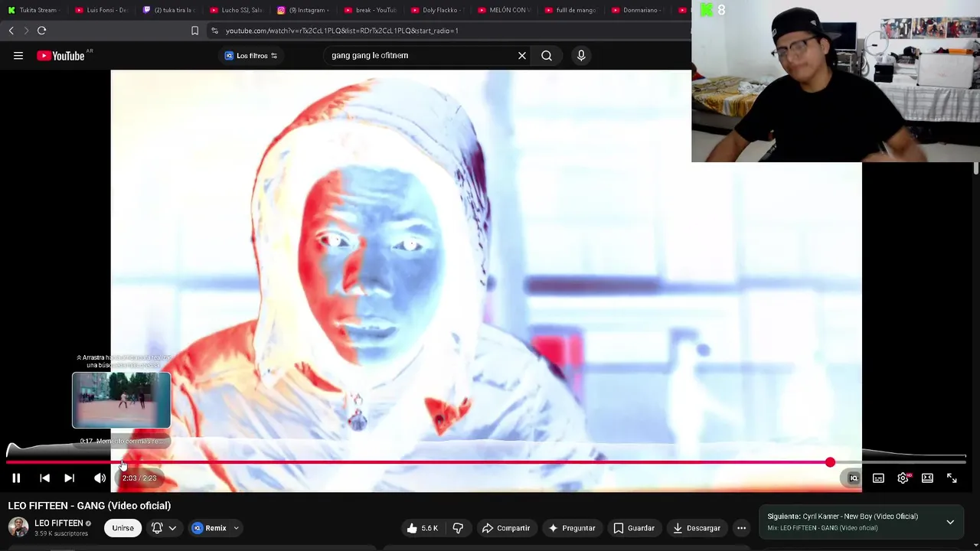The image size is (980, 551).
Task: Bookmark this page in the address bar
Action: click(194, 31)
